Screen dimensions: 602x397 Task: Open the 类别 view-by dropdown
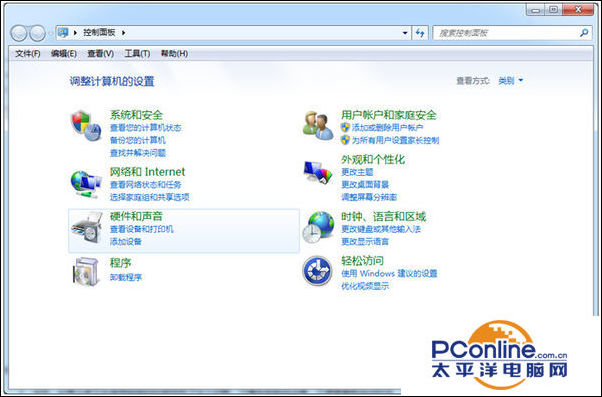click(x=510, y=81)
